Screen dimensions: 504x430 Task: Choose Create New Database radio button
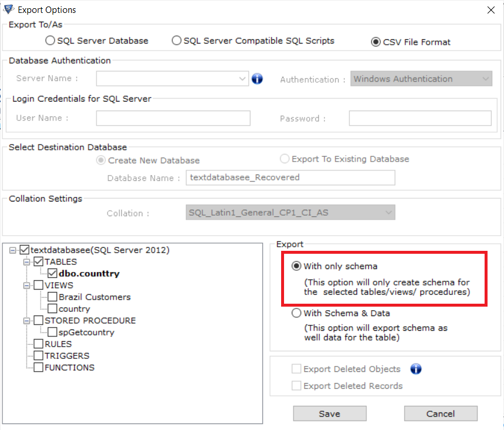coord(101,160)
